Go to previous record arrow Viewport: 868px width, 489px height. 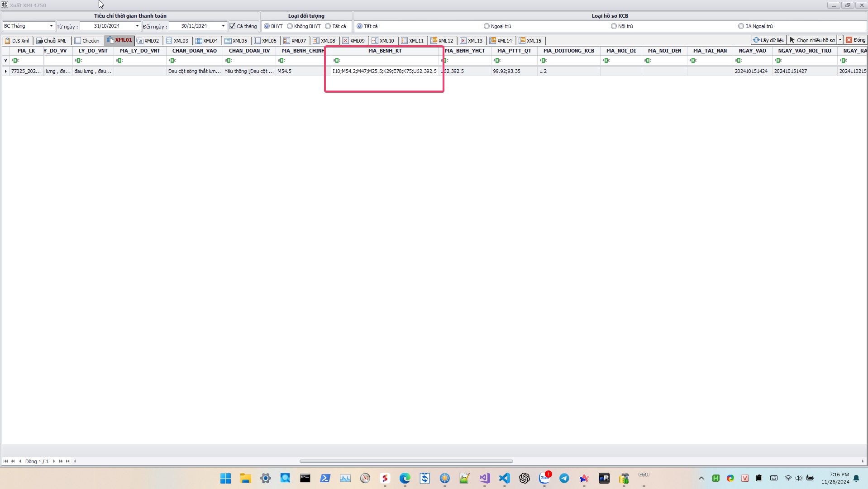[20, 461]
